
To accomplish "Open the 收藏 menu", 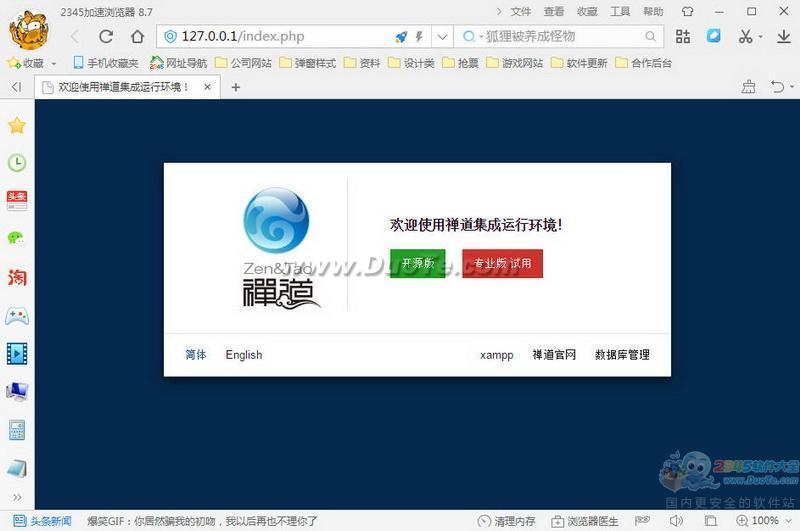I will pos(587,12).
